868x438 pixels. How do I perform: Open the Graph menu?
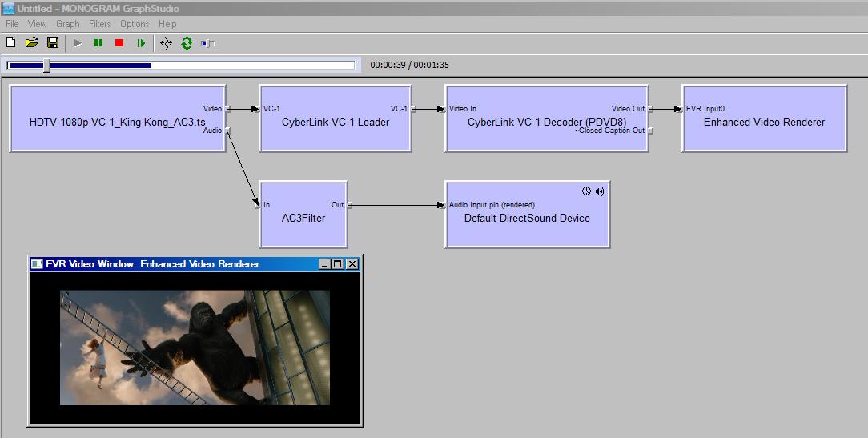pyautogui.click(x=67, y=24)
